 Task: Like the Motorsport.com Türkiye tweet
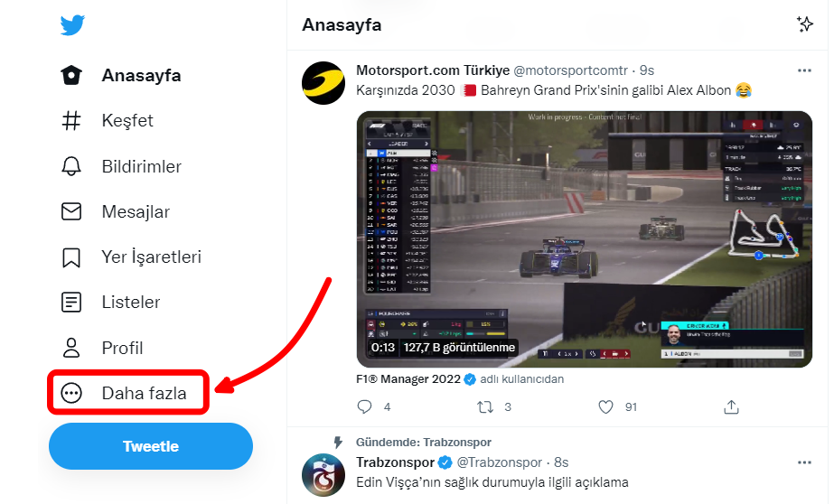pyautogui.click(x=607, y=407)
